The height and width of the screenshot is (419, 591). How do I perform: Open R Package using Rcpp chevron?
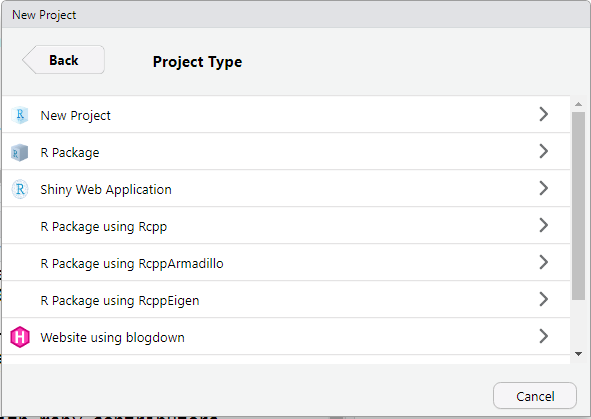coord(543,225)
